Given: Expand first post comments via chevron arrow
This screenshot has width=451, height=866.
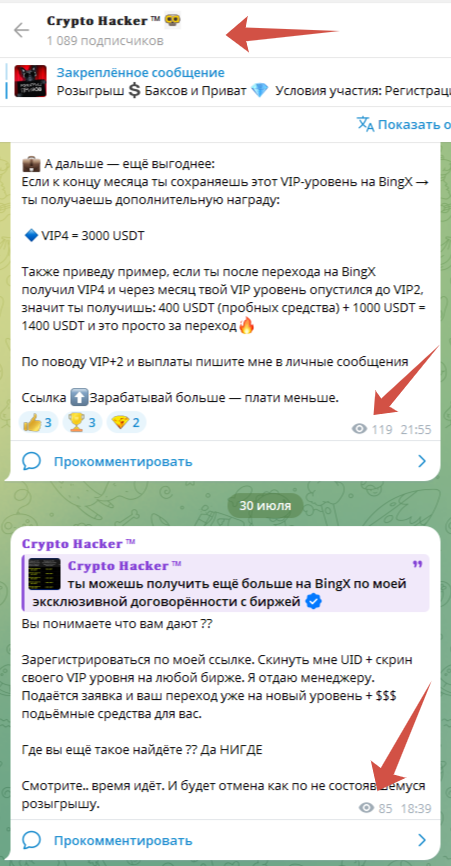Looking at the screenshot, I should tap(422, 461).
